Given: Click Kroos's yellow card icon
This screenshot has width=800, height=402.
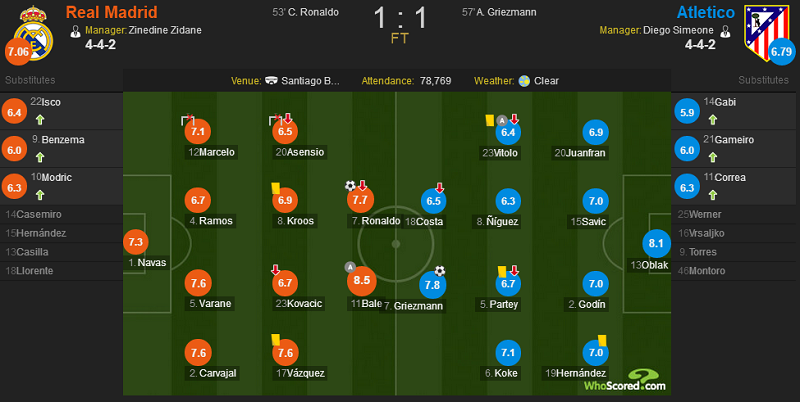Looking at the screenshot, I should [x=276, y=188].
